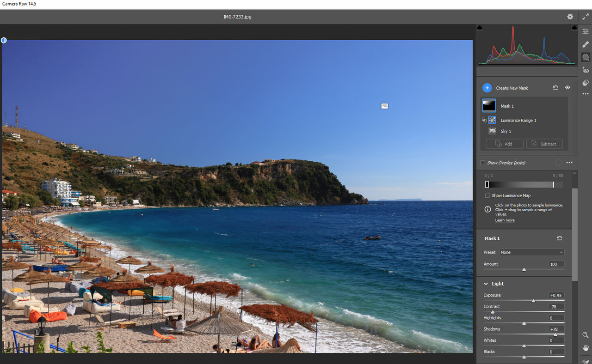Click the Contrast value field -78
Viewport: 592px width, 364px height.
tap(556, 306)
